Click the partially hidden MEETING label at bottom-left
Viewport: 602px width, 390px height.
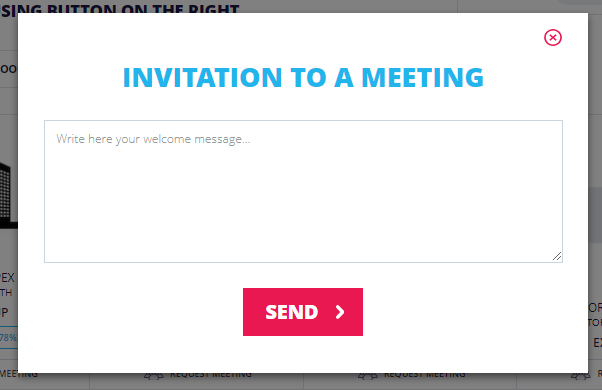[19, 375]
